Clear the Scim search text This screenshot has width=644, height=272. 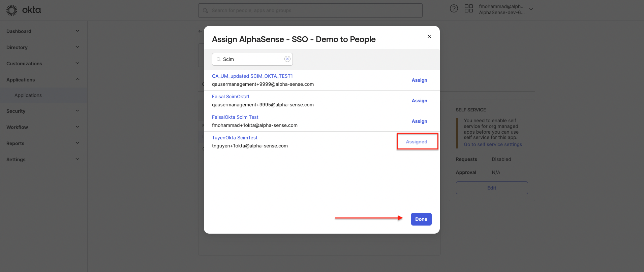(x=287, y=59)
